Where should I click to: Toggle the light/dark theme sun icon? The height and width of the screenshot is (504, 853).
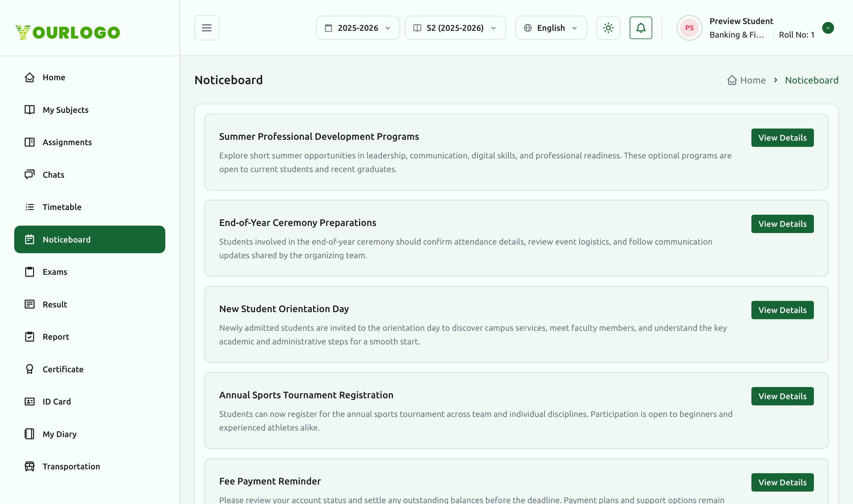(608, 28)
